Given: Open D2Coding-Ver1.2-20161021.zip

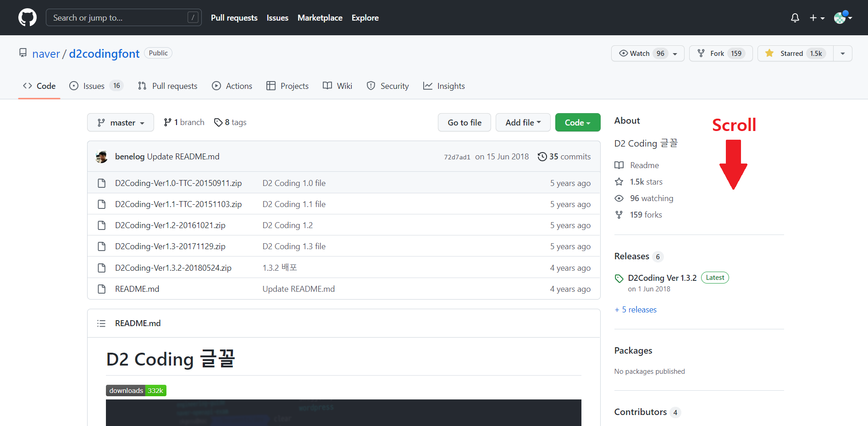Looking at the screenshot, I should [x=170, y=225].
